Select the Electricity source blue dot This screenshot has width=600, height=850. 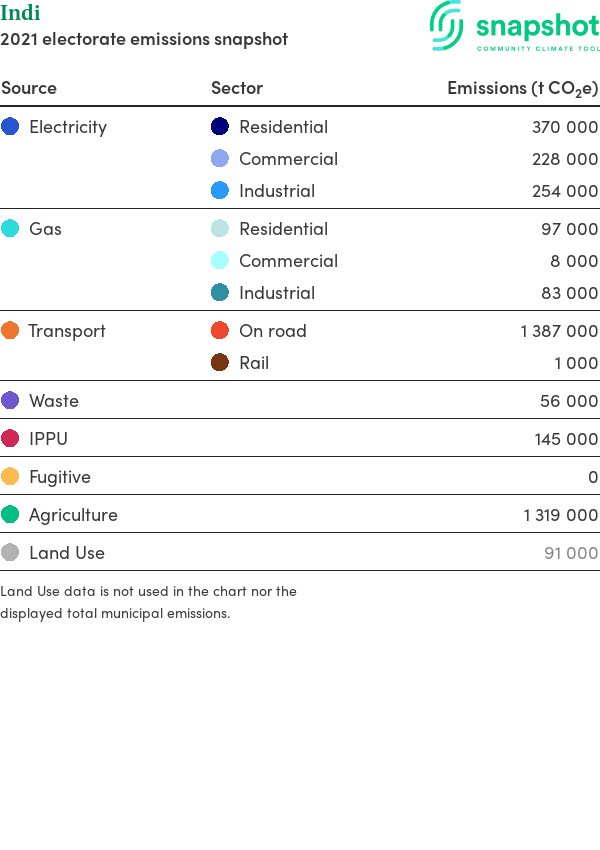(10, 126)
